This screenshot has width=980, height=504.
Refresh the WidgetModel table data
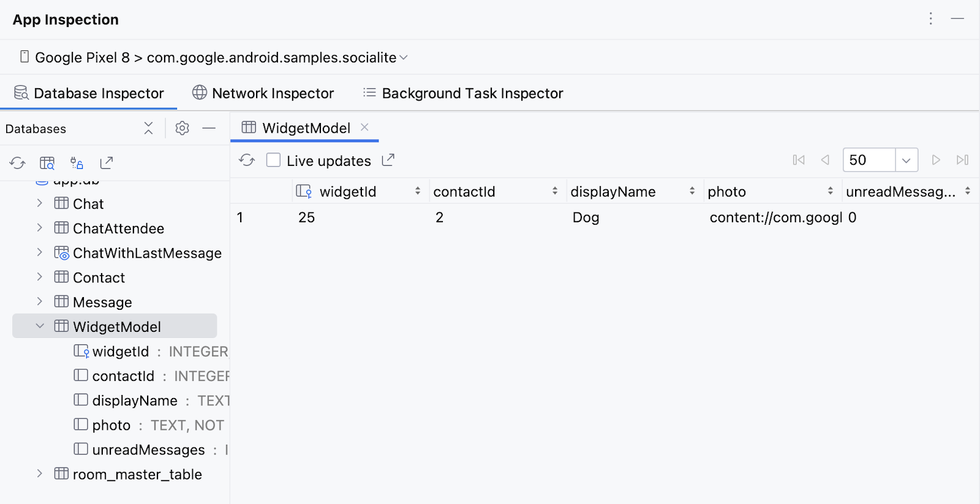click(x=247, y=160)
